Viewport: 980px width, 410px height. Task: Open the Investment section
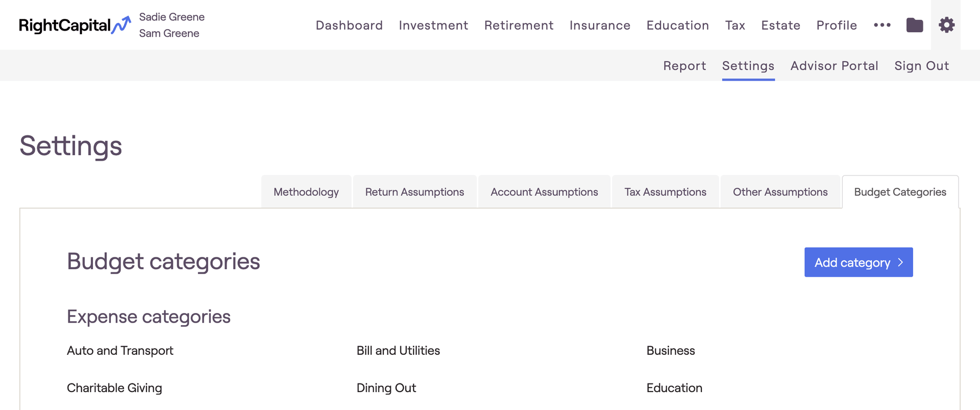(433, 25)
